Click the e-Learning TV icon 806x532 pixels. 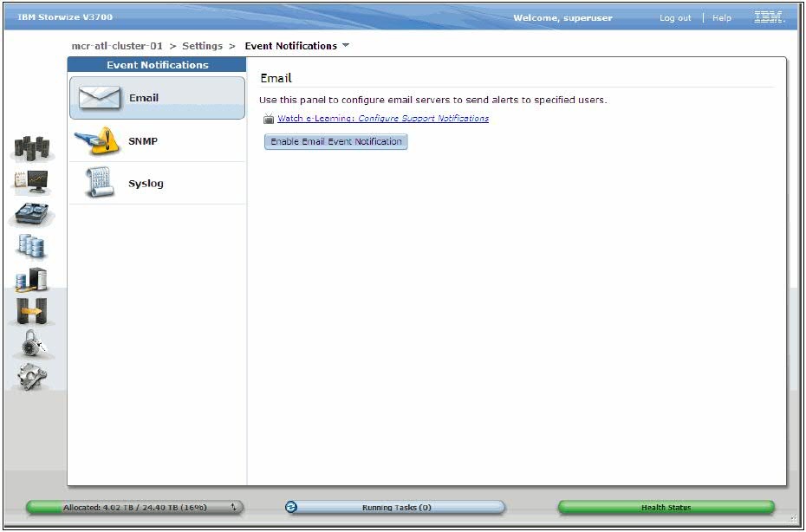coord(269,119)
